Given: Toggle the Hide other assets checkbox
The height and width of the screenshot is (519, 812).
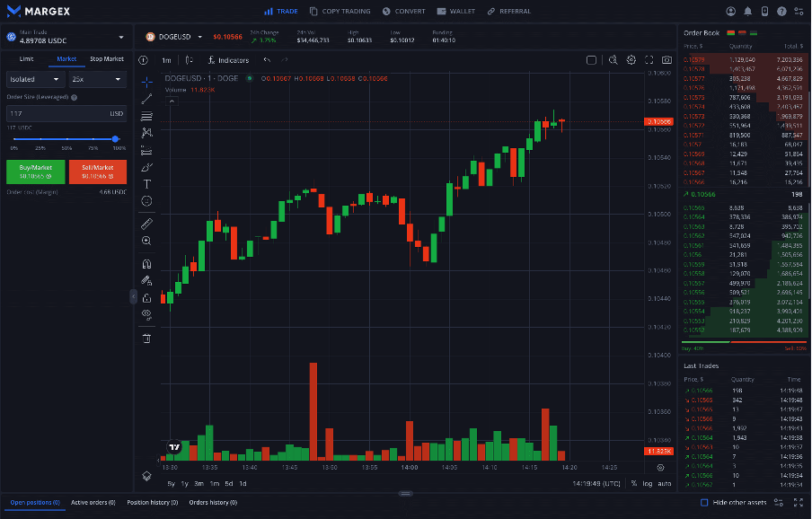Looking at the screenshot, I should (704, 503).
